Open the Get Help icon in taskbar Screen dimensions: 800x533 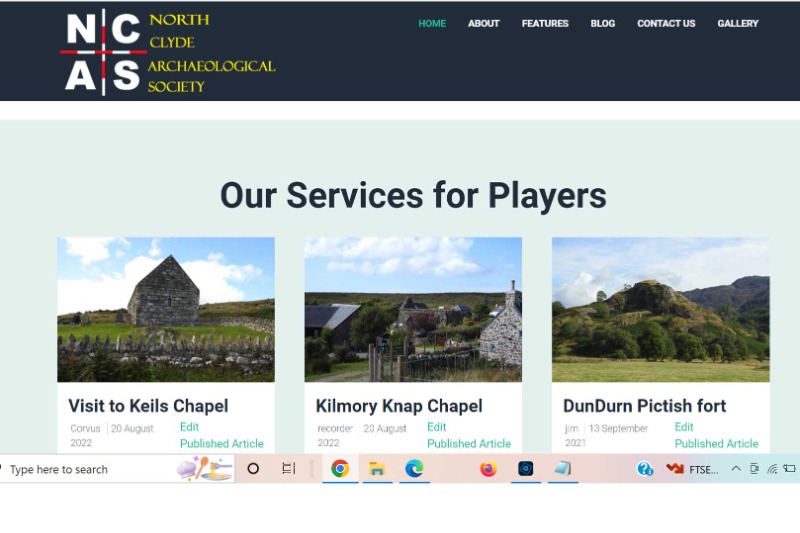pyautogui.click(x=645, y=468)
